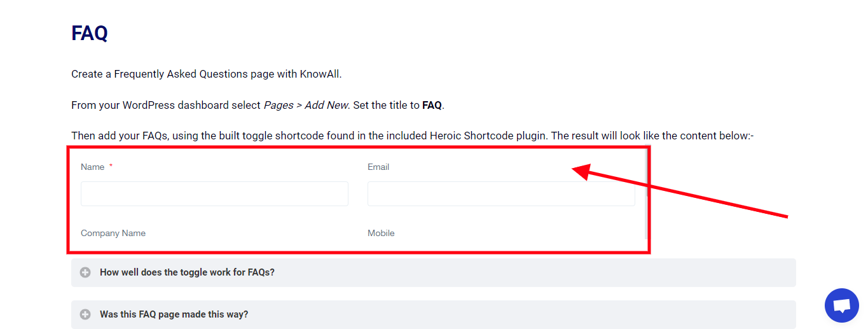The width and height of the screenshot is (868, 329).
Task: Click the word KnowAll in the intro sentence
Action: coord(320,74)
